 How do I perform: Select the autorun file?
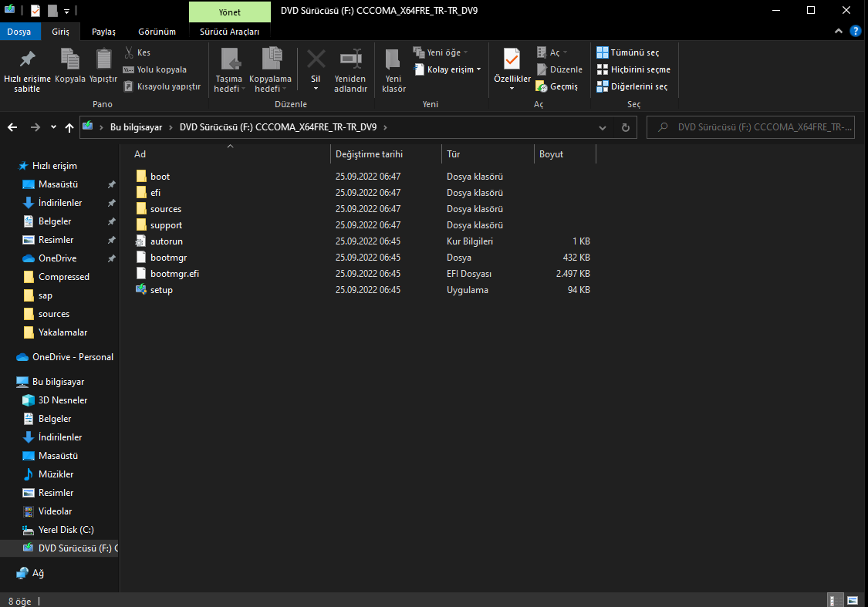pyautogui.click(x=167, y=241)
